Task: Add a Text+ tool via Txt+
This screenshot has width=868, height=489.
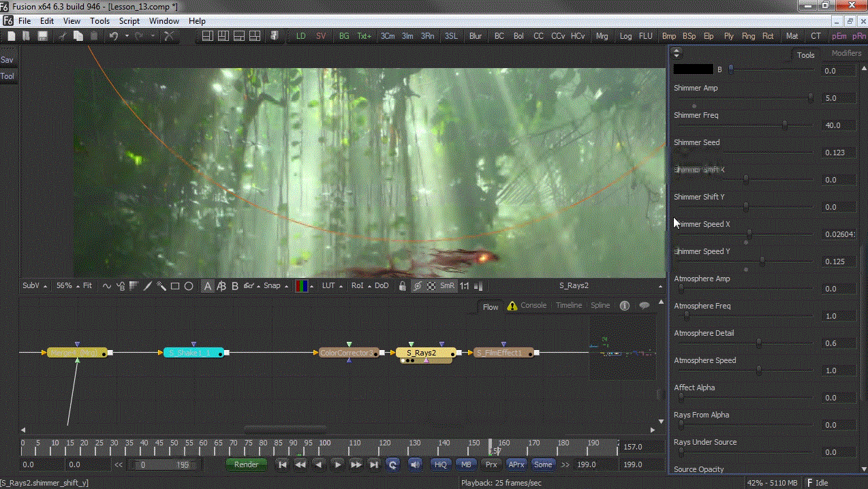Action: point(365,36)
